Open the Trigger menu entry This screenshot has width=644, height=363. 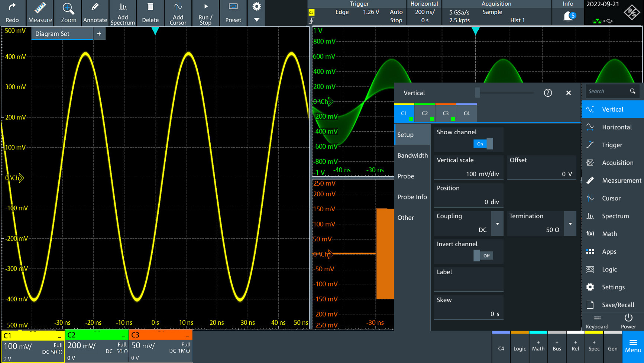pos(612,145)
